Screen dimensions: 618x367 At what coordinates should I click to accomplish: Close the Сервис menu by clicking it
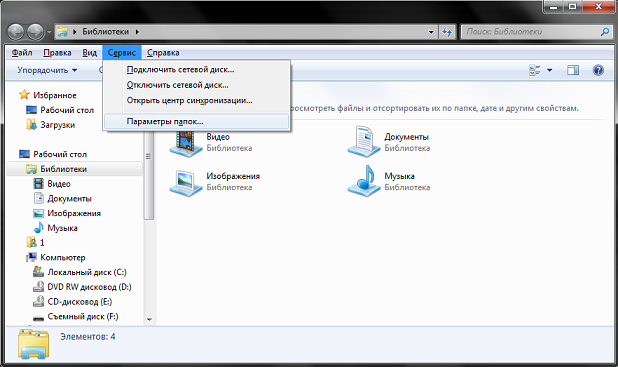(122, 52)
